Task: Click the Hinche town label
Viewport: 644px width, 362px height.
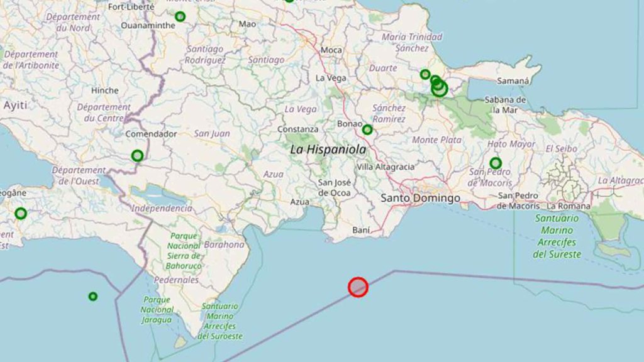Action: click(x=105, y=90)
